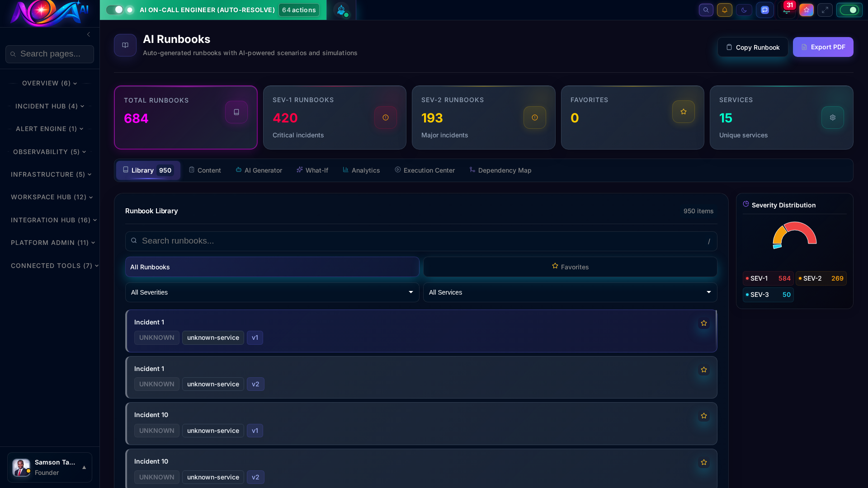Screen dimensions: 868x488
Task: Click the top bar search magnifier icon
Action: point(706,10)
